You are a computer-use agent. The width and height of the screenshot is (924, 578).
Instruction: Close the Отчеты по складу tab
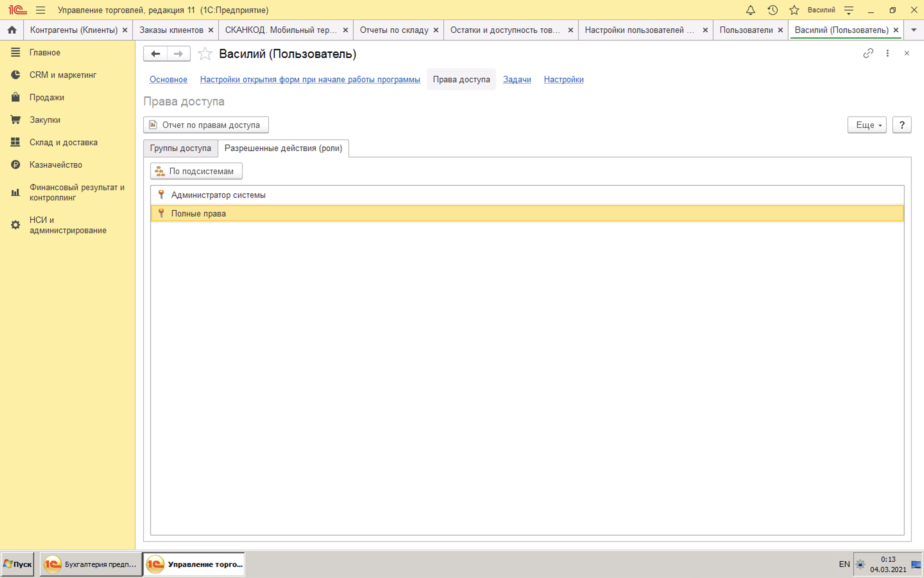436,30
